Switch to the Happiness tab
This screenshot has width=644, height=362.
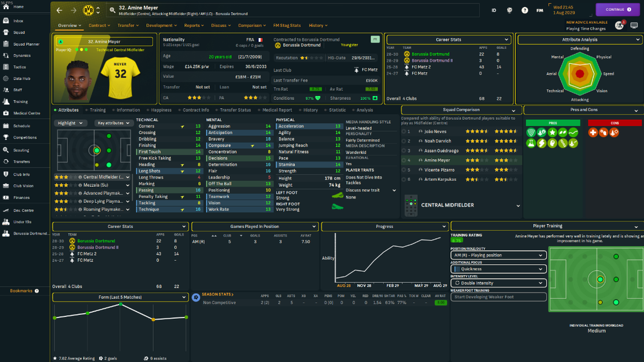coord(161,110)
